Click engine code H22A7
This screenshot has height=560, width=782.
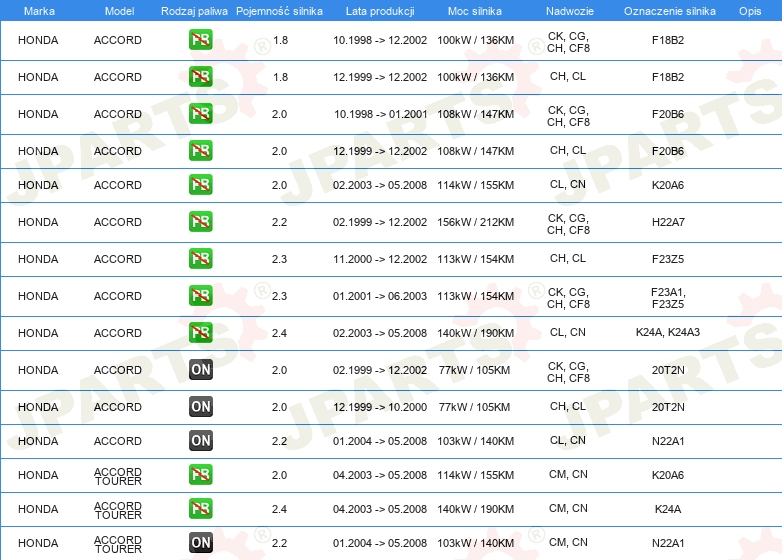point(667,222)
